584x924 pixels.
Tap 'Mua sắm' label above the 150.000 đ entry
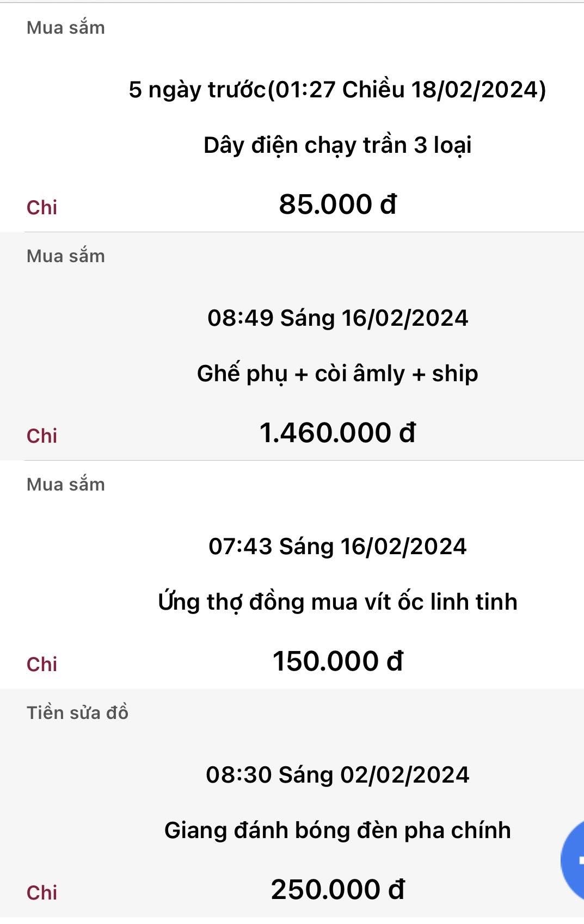click(x=66, y=485)
